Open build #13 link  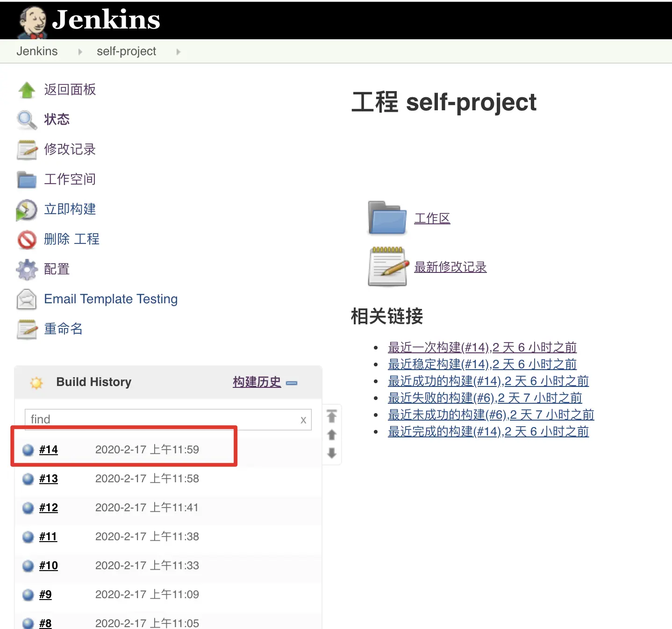tap(49, 479)
